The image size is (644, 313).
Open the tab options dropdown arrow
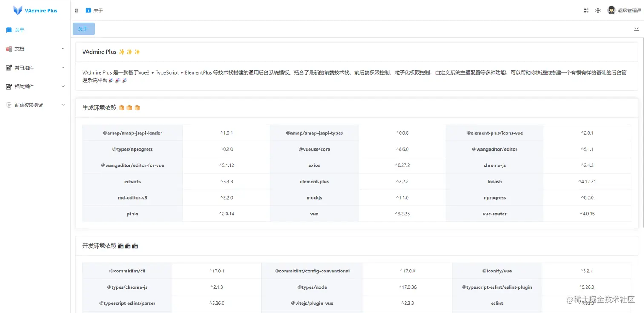tap(636, 29)
